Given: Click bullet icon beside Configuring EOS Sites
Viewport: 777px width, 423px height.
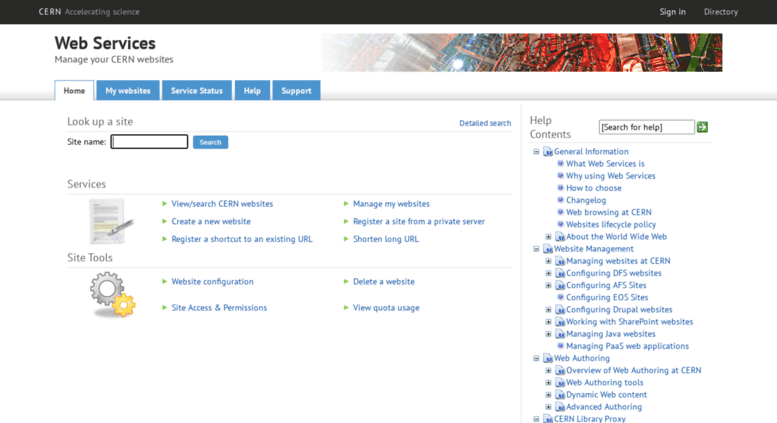Looking at the screenshot, I should coord(560,297).
